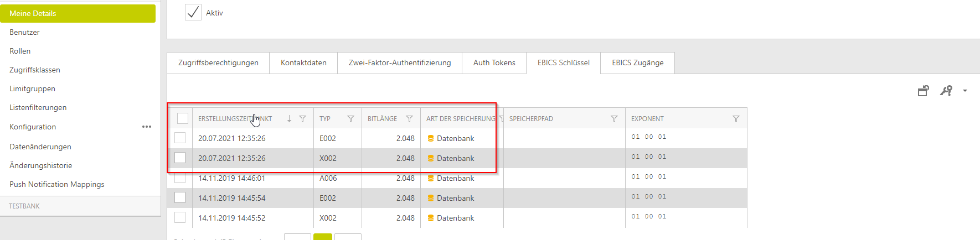Viewport: 980px width, 240px height.
Task: Open the dropdown arrow beside the key icon
Action: point(965,91)
